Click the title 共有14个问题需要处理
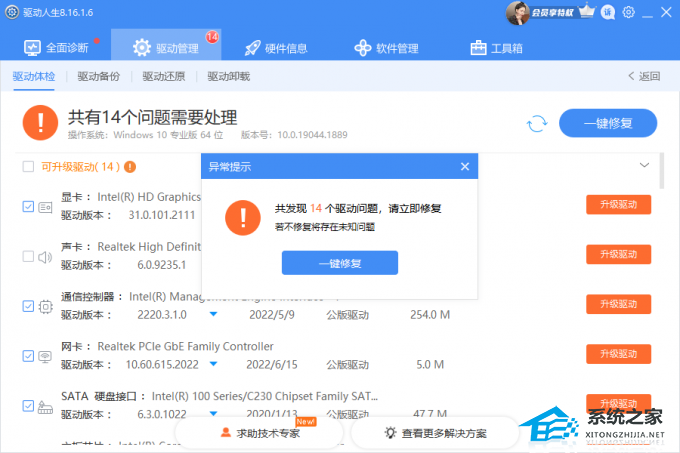 pos(153,117)
